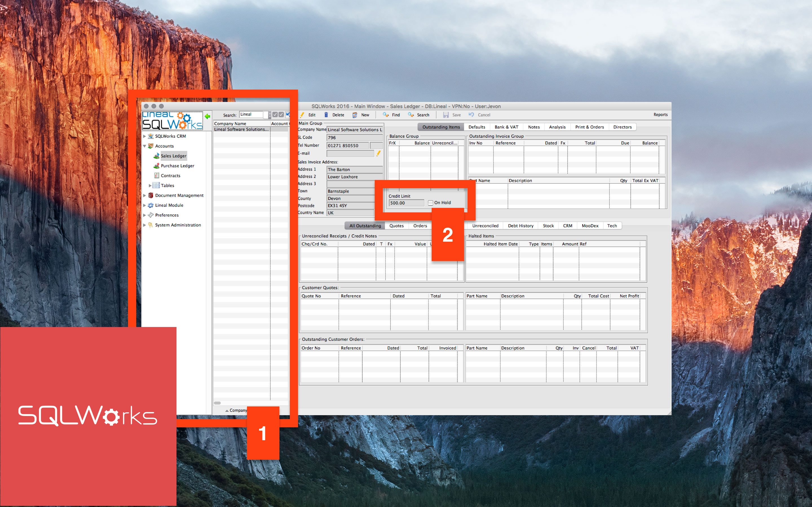Click the yellow pencil beside the E-mail field
Viewport: 812px width, 507px height.
tap(378, 153)
